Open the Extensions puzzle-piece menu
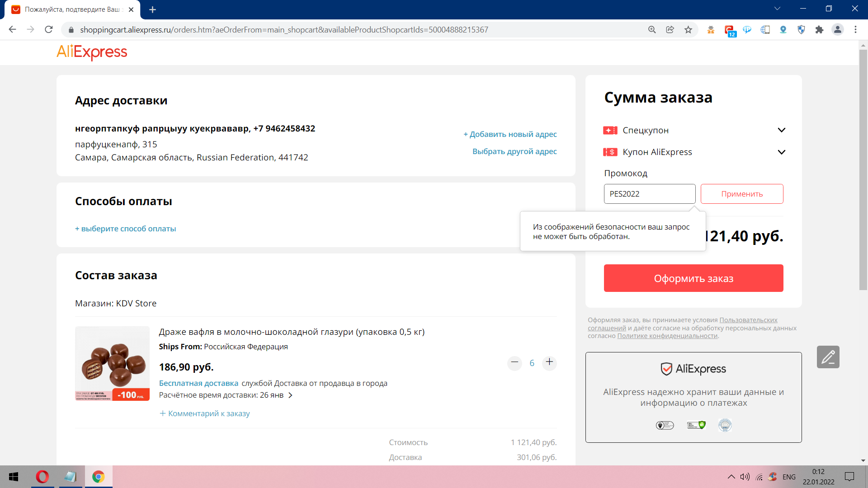 pos(819,30)
